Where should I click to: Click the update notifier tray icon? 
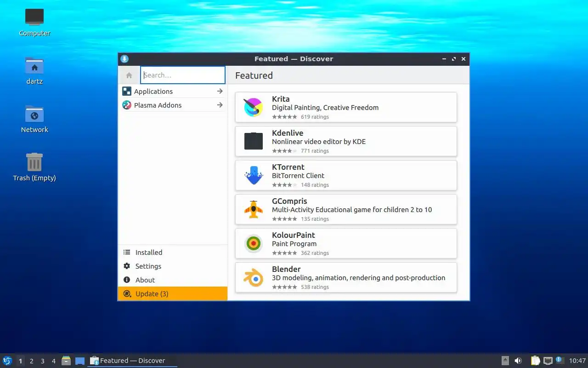point(560,360)
